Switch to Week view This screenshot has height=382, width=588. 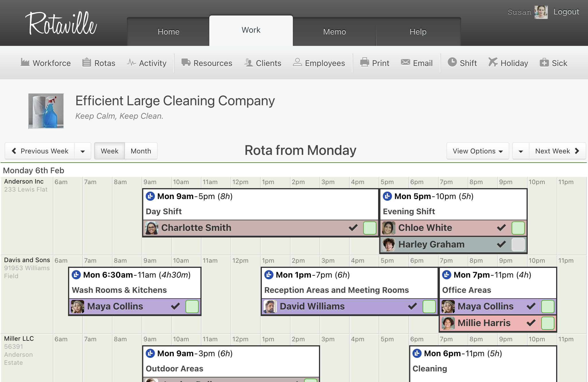[110, 151]
